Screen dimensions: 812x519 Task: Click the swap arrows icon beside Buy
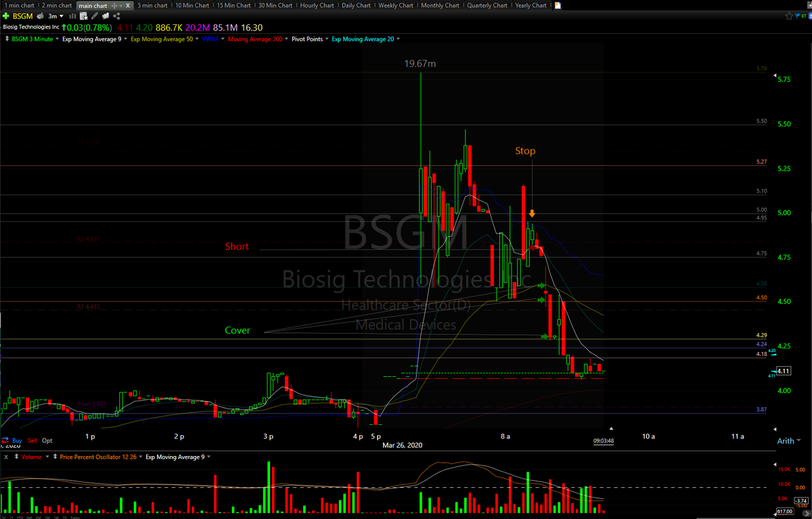point(5,441)
